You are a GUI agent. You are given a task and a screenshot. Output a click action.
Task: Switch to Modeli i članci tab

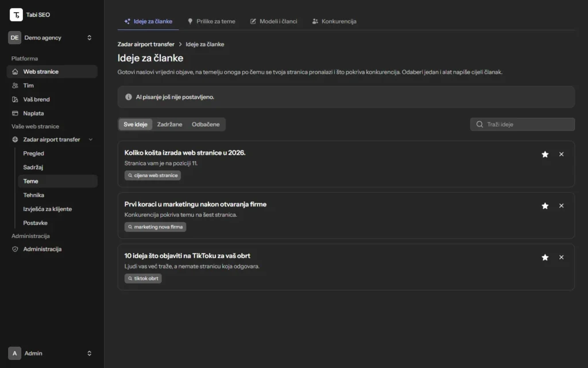click(274, 21)
